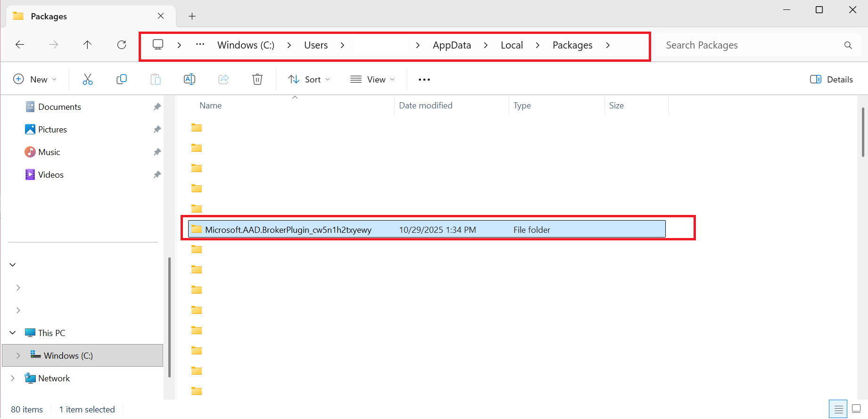
Task: Expand the Network tree node
Action: tap(13, 378)
